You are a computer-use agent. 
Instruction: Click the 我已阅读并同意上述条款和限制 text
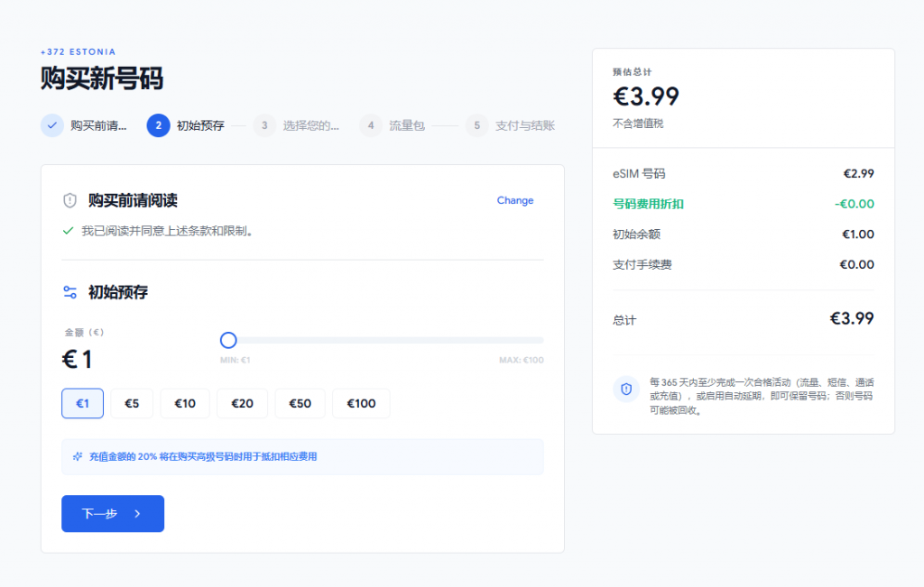click(167, 231)
